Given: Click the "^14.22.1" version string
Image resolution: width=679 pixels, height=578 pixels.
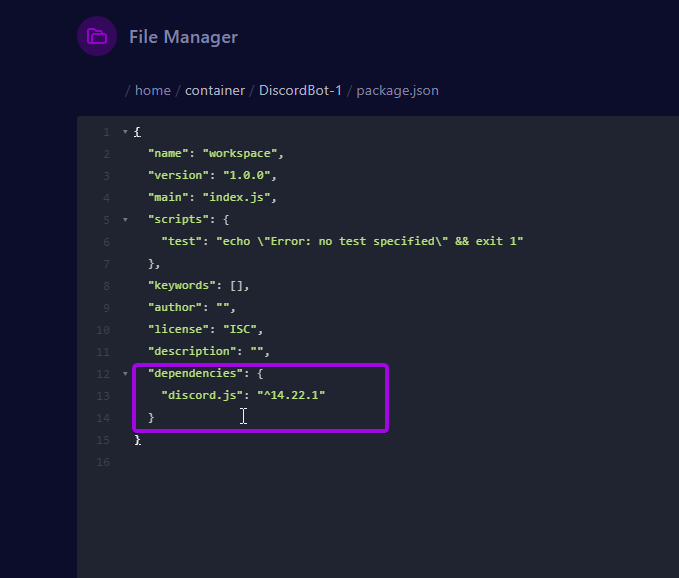Looking at the screenshot, I should [x=291, y=395].
